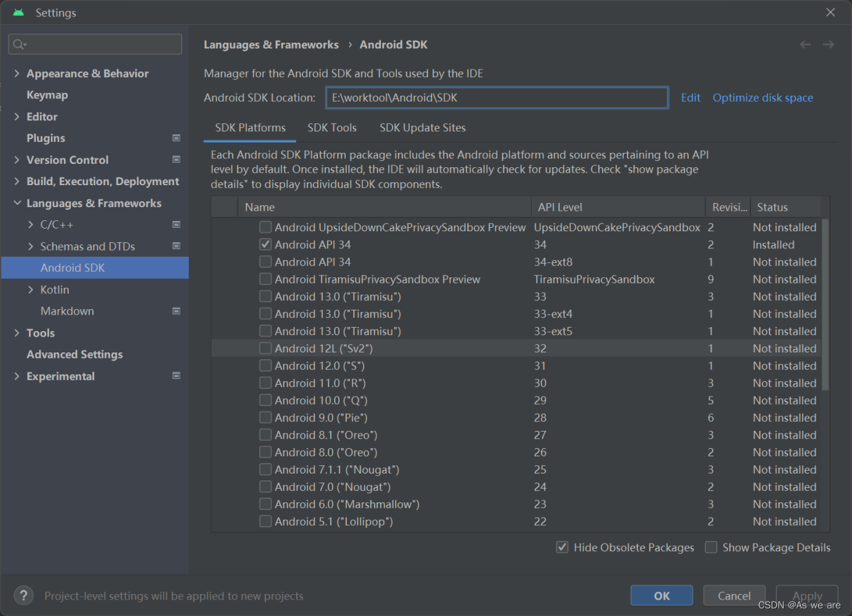Focus the settings search field
This screenshot has height=616, width=852.
coord(95,44)
